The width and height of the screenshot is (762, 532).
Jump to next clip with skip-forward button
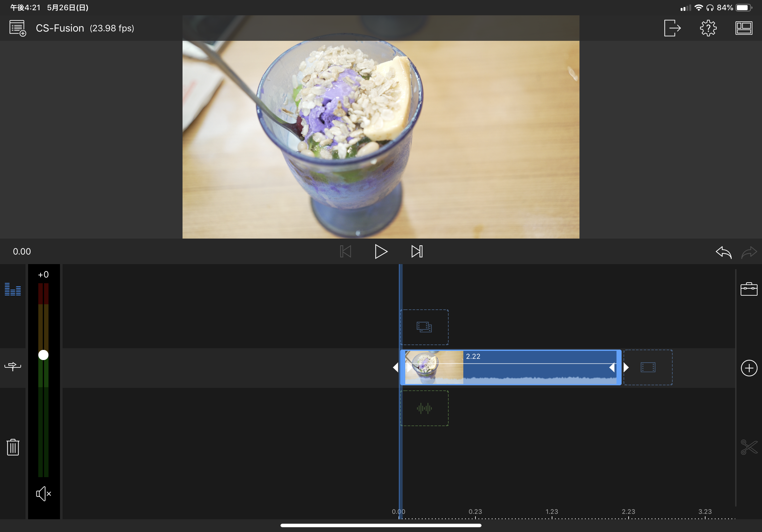[416, 251]
